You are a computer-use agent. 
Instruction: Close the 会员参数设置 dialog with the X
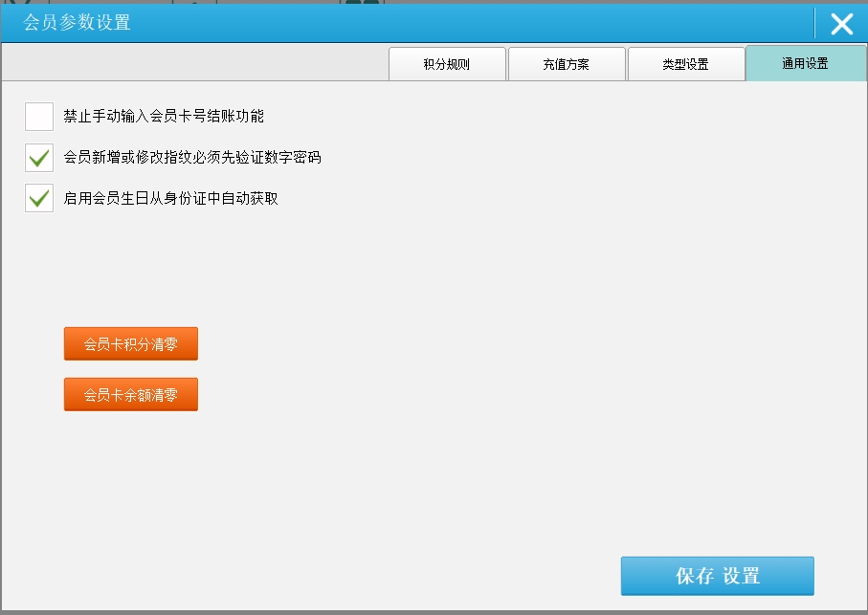[841, 24]
